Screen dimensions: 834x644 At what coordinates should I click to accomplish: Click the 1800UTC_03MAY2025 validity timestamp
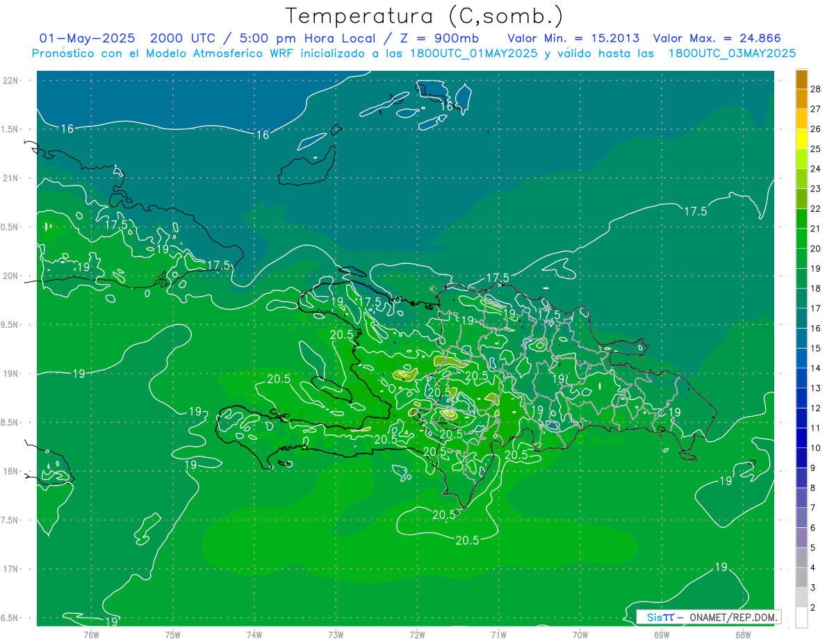click(x=732, y=53)
